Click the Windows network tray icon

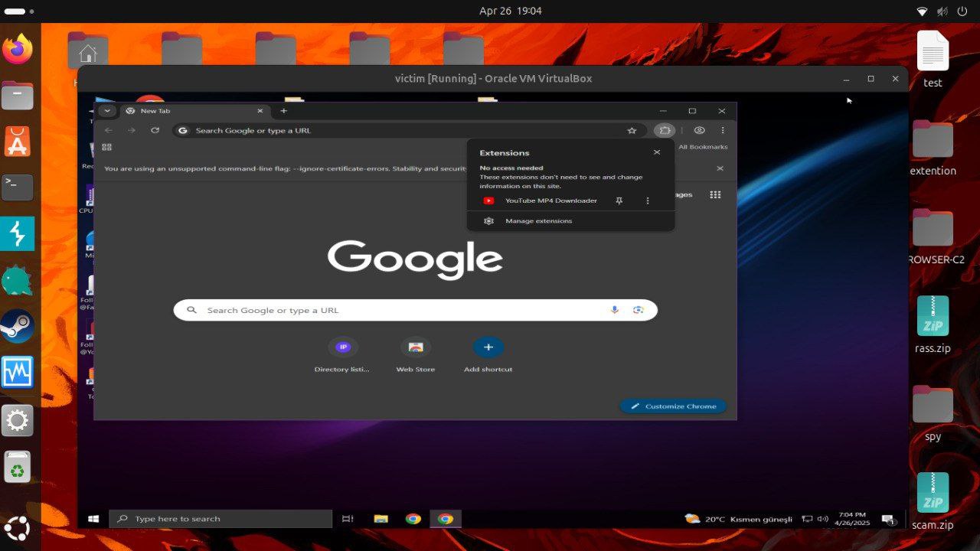(x=807, y=519)
